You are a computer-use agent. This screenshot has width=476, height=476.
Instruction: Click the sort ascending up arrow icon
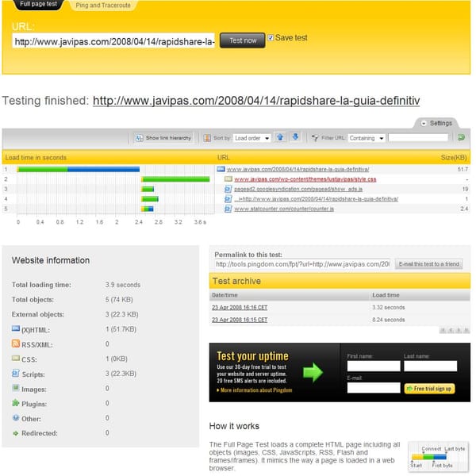(x=280, y=138)
